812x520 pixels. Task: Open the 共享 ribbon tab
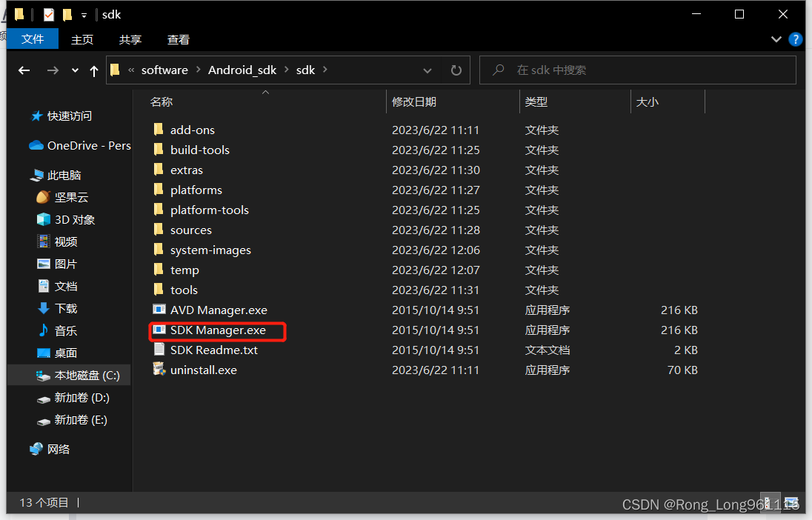[130, 39]
